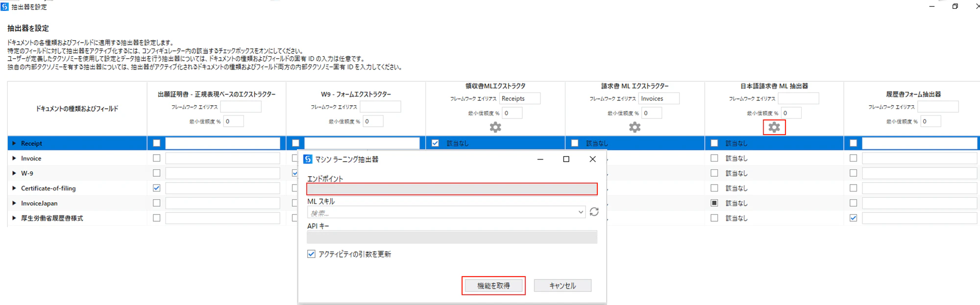The height and width of the screenshot is (305, 980).
Task: Expand the Invoice document type row
Action: click(x=14, y=158)
